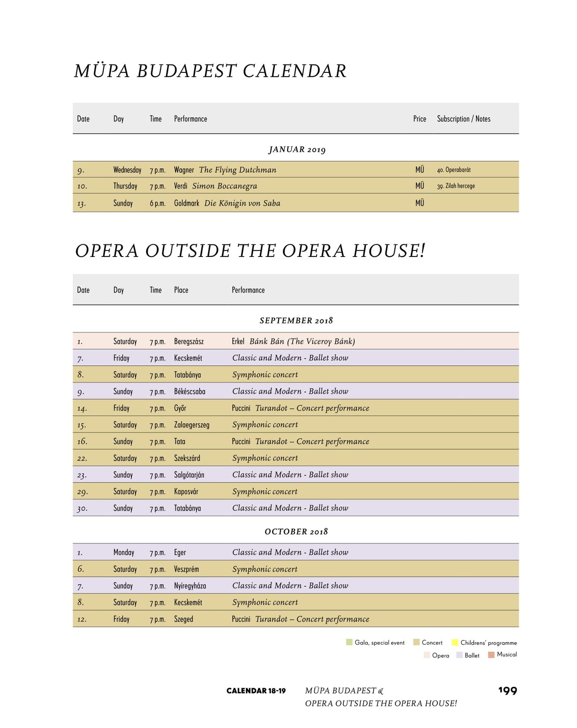Click Turandot concert performance in Szeged row

300,619
